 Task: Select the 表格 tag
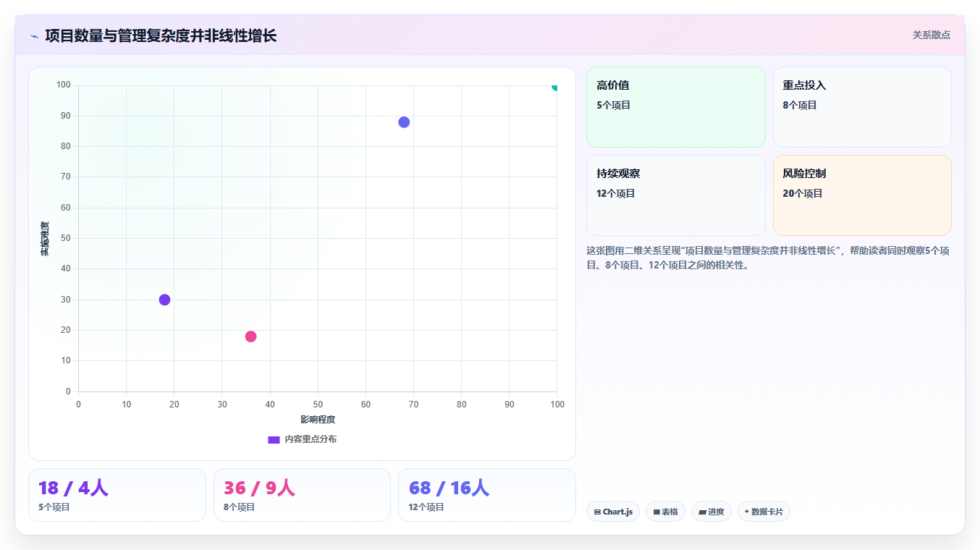click(665, 512)
